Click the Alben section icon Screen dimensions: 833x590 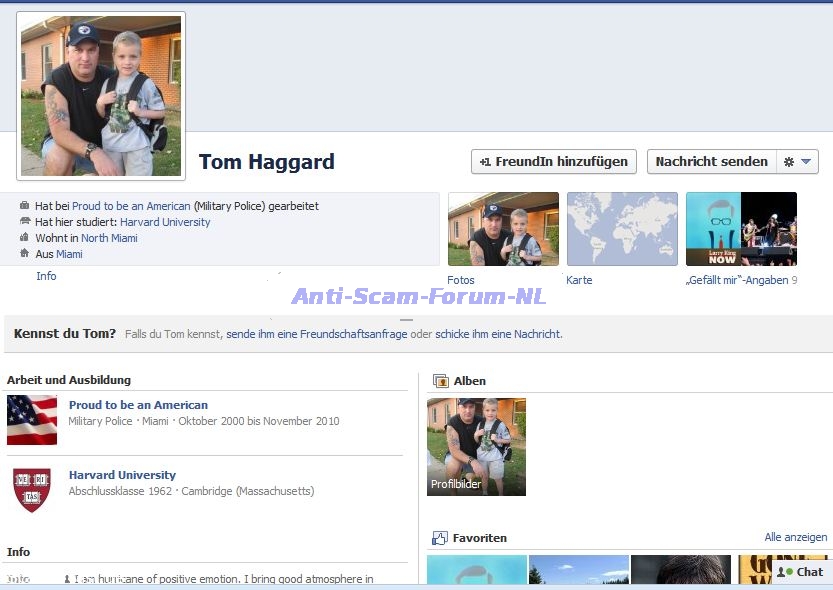click(440, 381)
